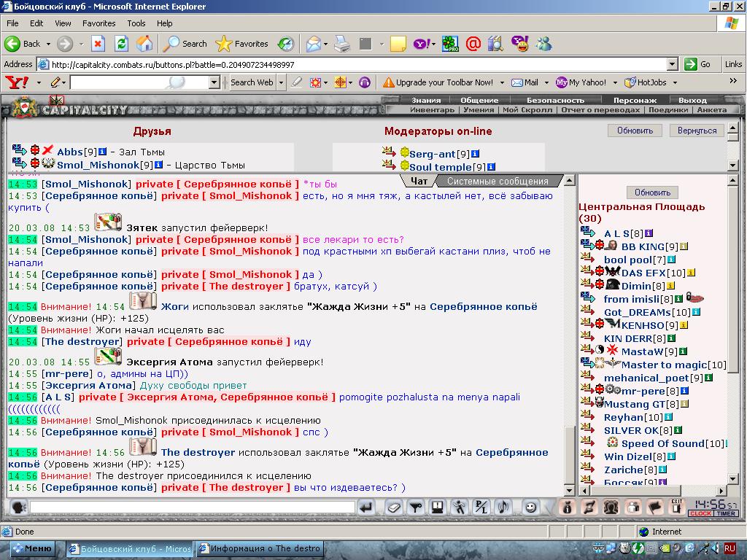Click the IE Favorites star button

pyautogui.click(x=243, y=44)
